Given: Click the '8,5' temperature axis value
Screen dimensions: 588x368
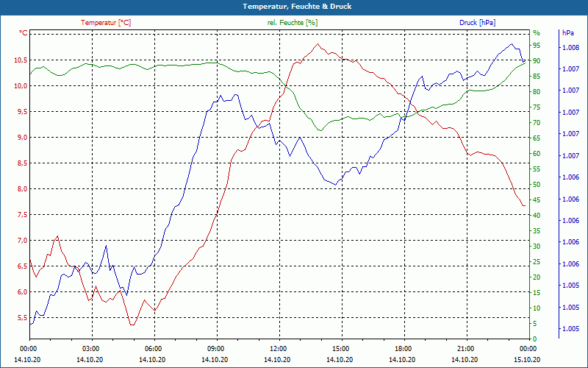Looking at the screenshot, I should click(x=23, y=163).
